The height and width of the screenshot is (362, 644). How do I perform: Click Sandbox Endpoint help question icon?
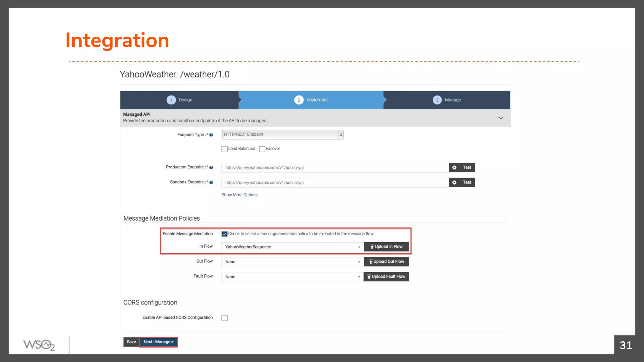tap(211, 182)
